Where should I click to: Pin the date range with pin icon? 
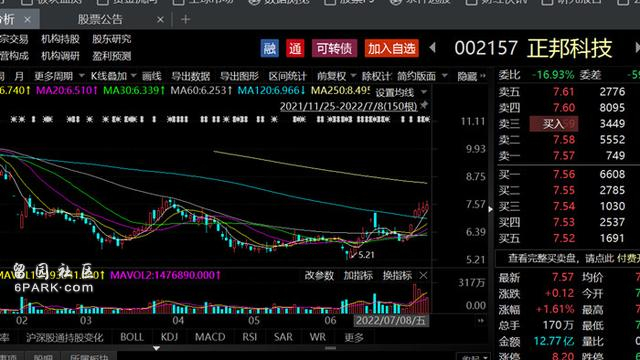(x=424, y=105)
